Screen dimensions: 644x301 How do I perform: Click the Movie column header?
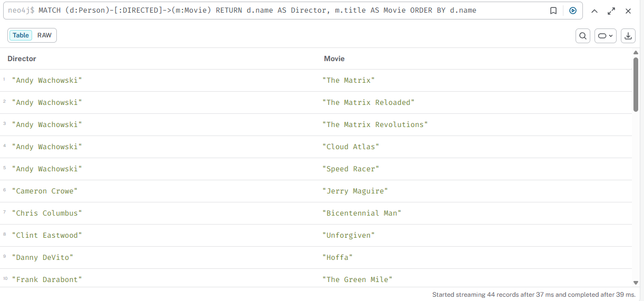pos(334,59)
